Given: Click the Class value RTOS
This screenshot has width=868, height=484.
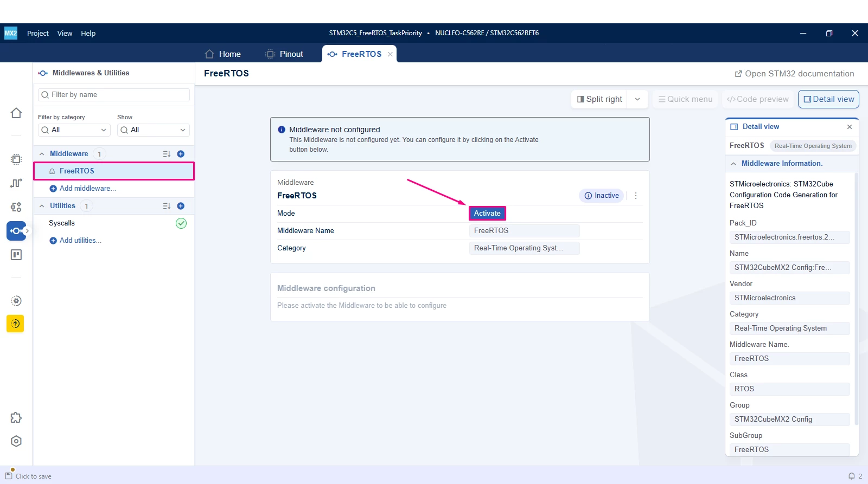Looking at the screenshot, I should pyautogui.click(x=789, y=389).
